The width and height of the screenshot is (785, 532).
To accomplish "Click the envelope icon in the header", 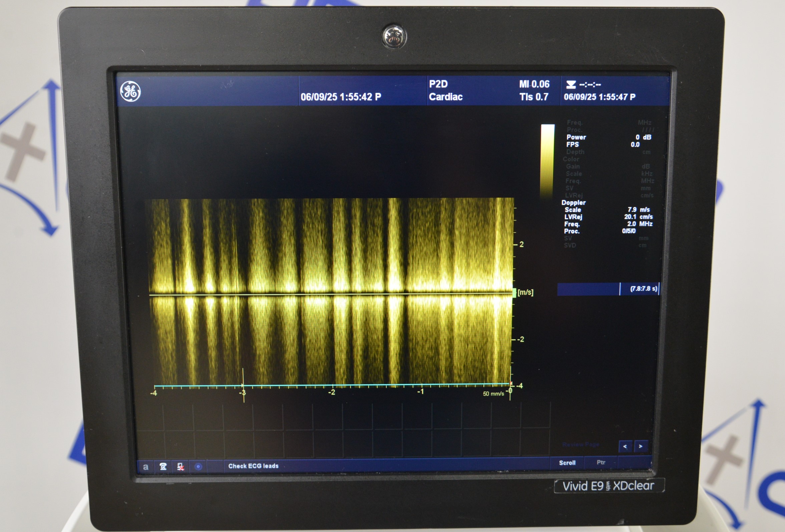I will point(571,84).
